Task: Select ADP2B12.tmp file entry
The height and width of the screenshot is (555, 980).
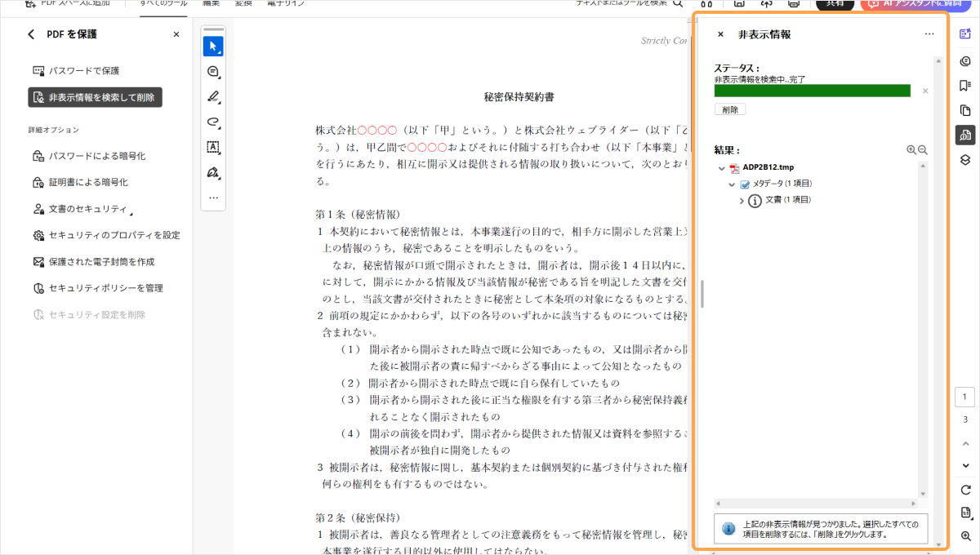Action: (x=766, y=167)
